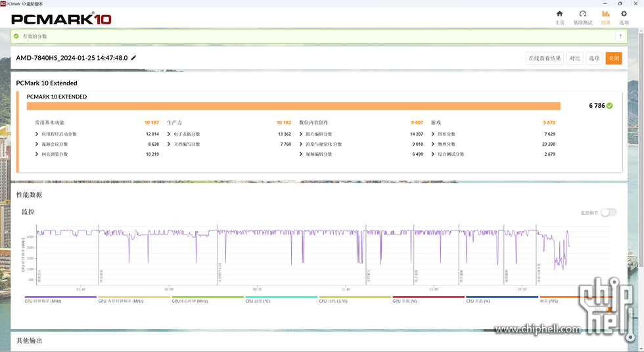Click the 照片编辑分数 value 14 207
644x352 pixels.
click(x=417, y=134)
